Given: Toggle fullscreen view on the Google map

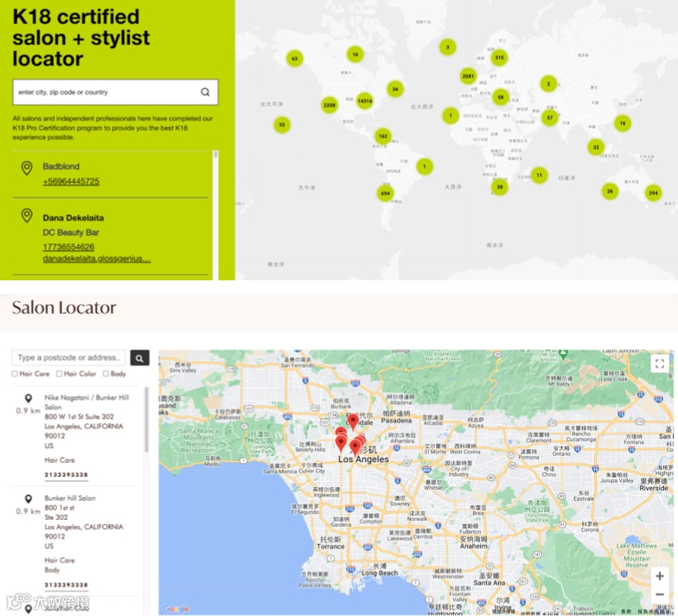Looking at the screenshot, I should (x=660, y=363).
